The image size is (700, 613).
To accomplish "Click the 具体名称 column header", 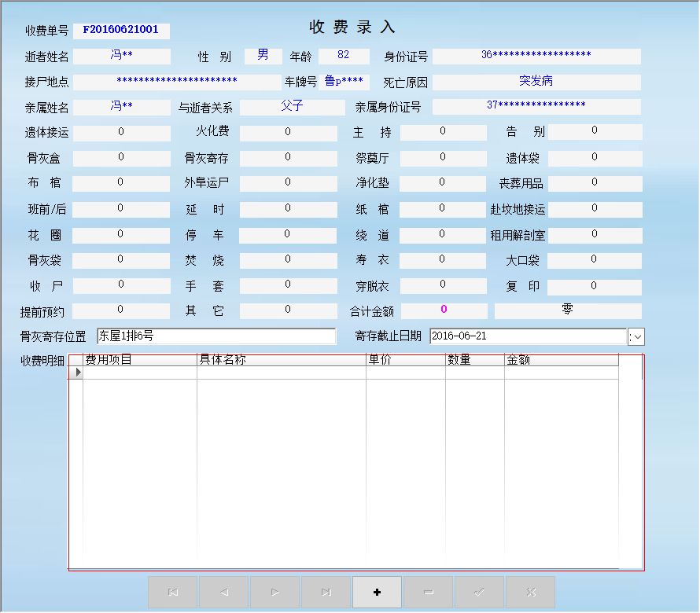I will (x=282, y=360).
